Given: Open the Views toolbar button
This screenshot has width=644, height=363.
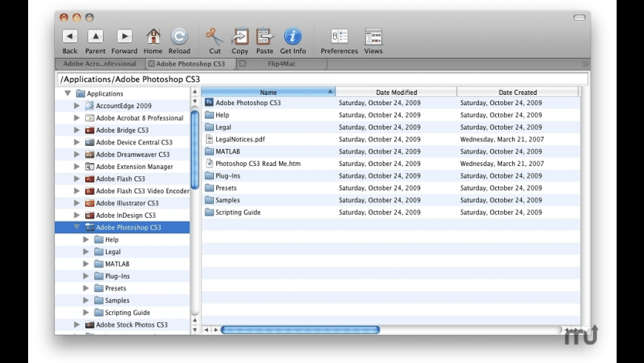Looking at the screenshot, I should pyautogui.click(x=373, y=36).
